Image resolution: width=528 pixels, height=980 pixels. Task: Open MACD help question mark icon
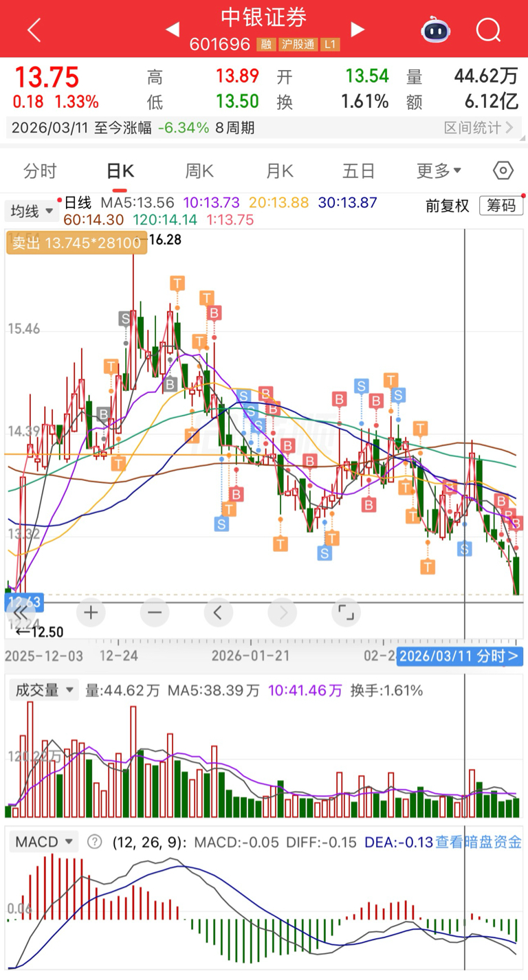pyautogui.click(x=94, y=842)
